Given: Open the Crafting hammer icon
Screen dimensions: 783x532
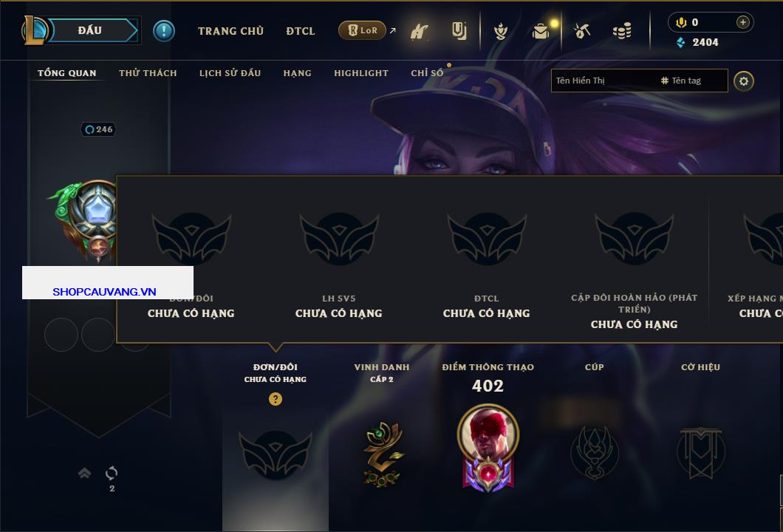Looking at the screenshot, I should coord(582,31).
